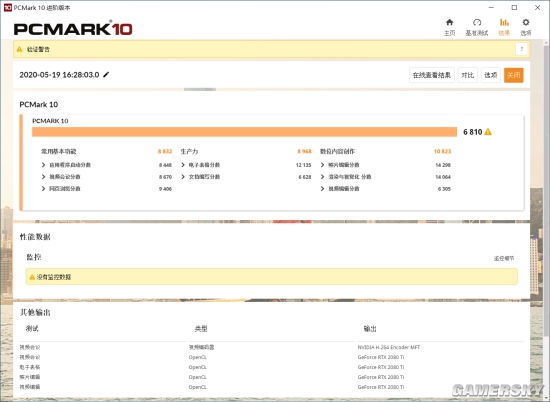Select the Results (结果) bar chart icon

pos(504,22)
